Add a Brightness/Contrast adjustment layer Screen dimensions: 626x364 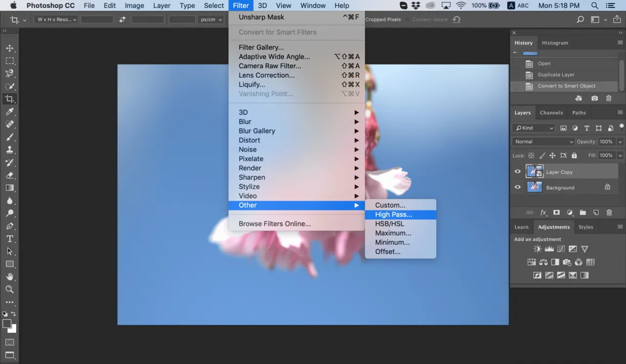click(537, 249)
